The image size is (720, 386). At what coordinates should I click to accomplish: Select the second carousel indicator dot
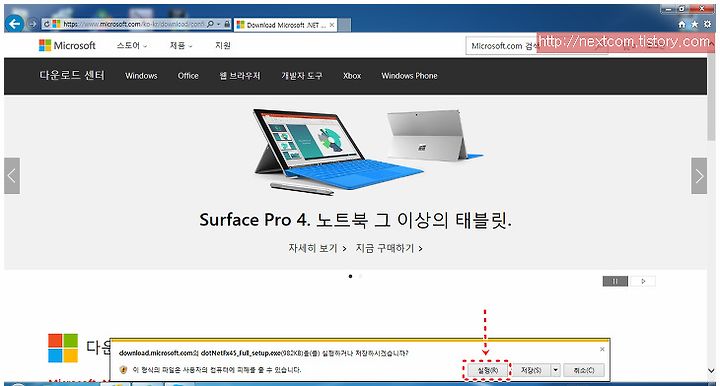[360, 276]
